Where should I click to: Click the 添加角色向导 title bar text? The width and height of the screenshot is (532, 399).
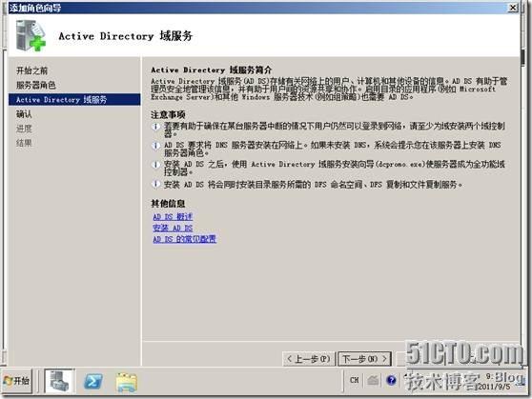coord(35,8)
